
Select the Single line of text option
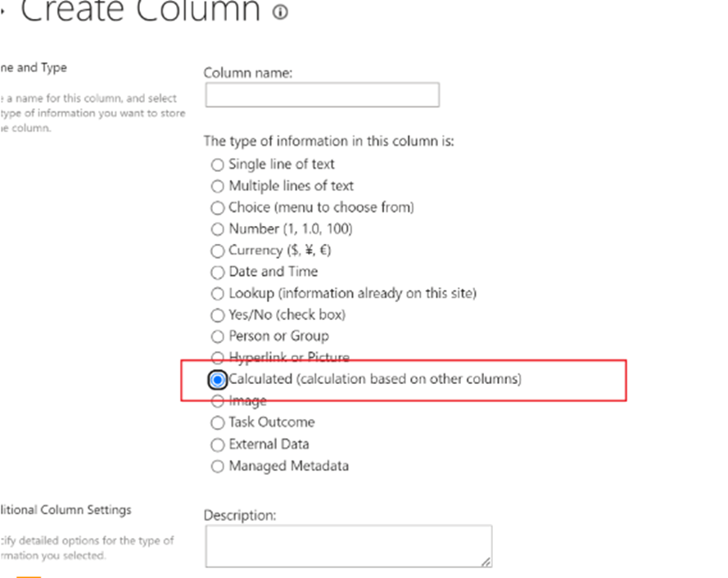click(x=217, y=165)
